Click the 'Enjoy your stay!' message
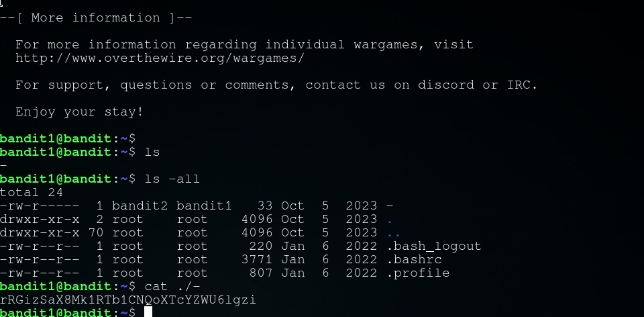 tap(79, 111)
